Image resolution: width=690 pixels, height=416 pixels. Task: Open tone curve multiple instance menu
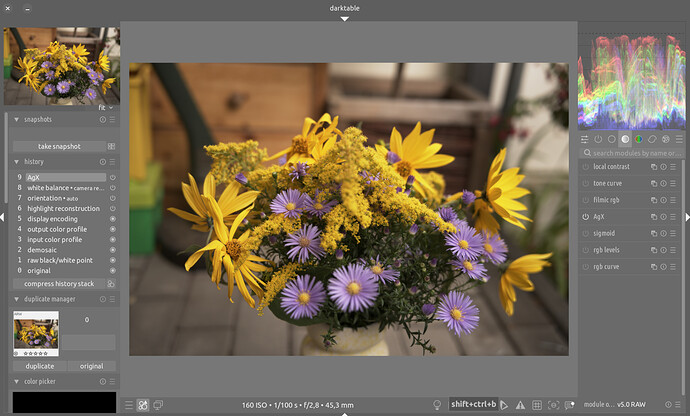pyautogui.click(x=654, y=184)
